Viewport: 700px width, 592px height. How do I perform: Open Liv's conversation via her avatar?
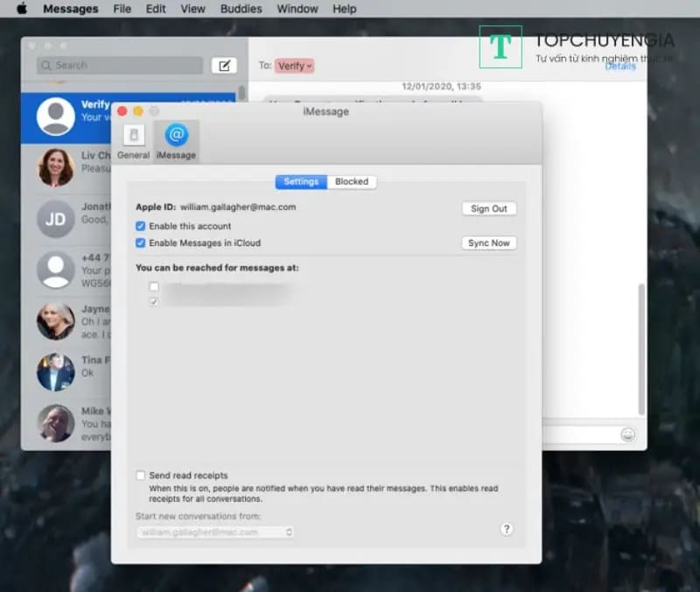[55, 167]
